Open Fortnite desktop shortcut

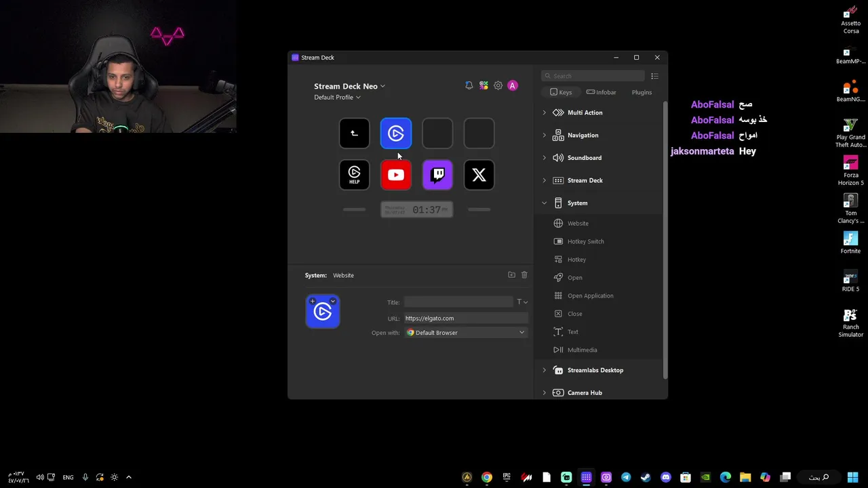tap(851, 243)
